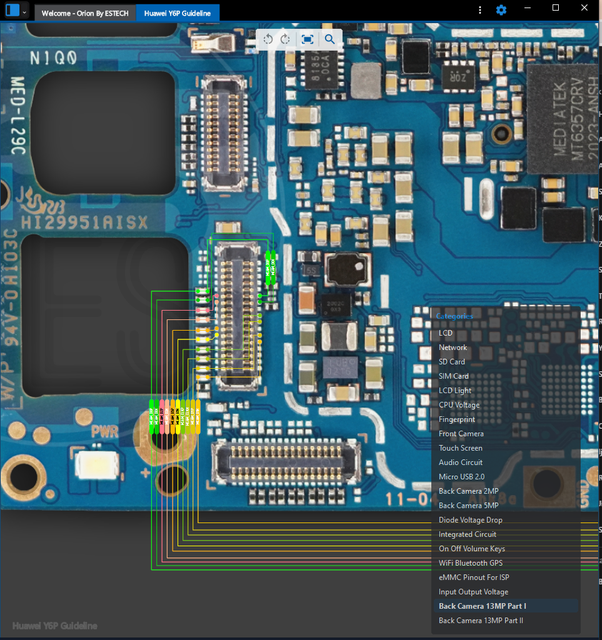
Task: Click the rotate left icon
Action: [x=269, y=38]
